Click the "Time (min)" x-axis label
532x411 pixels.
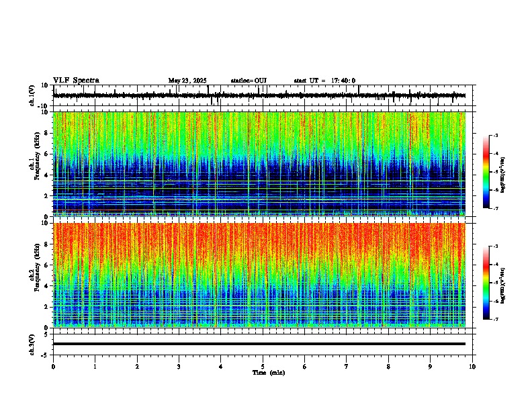269,373
